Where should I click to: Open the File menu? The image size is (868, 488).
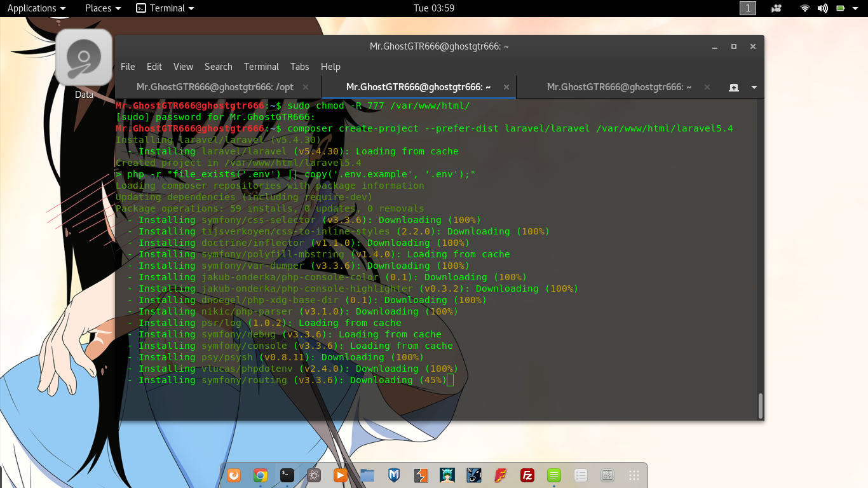pos(128,67)
